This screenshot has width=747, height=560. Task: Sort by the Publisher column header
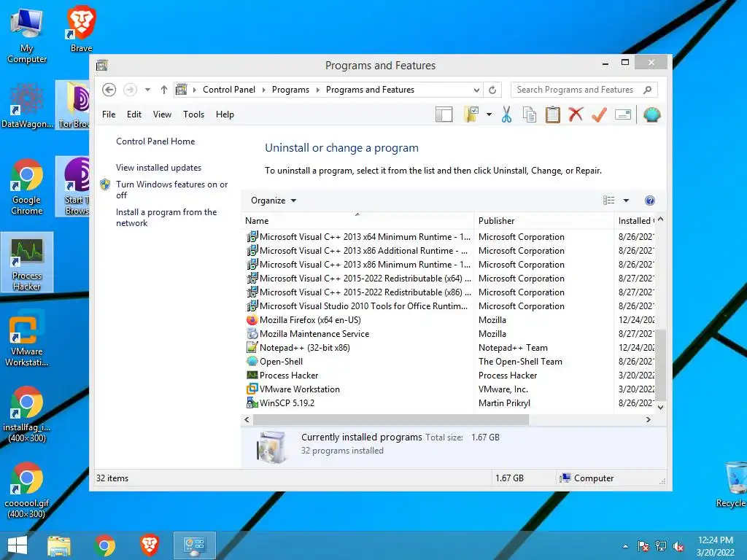pyautogui.click(x=543, y=221)
